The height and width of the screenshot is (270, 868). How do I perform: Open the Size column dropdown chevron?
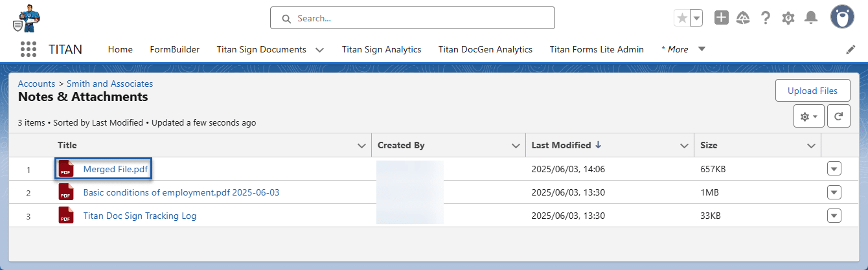click(x=811, y=146)
